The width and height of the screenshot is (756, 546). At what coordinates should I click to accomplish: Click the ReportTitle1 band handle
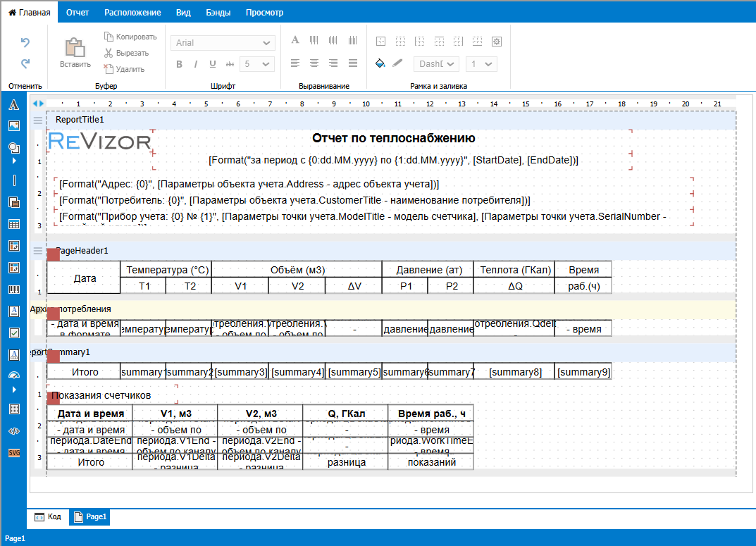[x=38, y=120]
